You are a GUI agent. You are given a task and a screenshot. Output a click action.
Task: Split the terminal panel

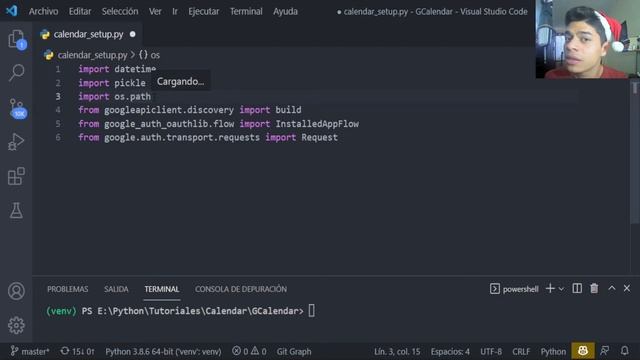(x=577, y=289)
